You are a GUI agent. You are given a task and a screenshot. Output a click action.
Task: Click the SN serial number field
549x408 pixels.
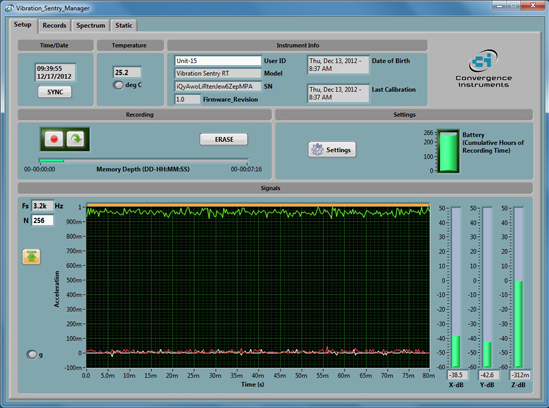click(x=218, y=87)
